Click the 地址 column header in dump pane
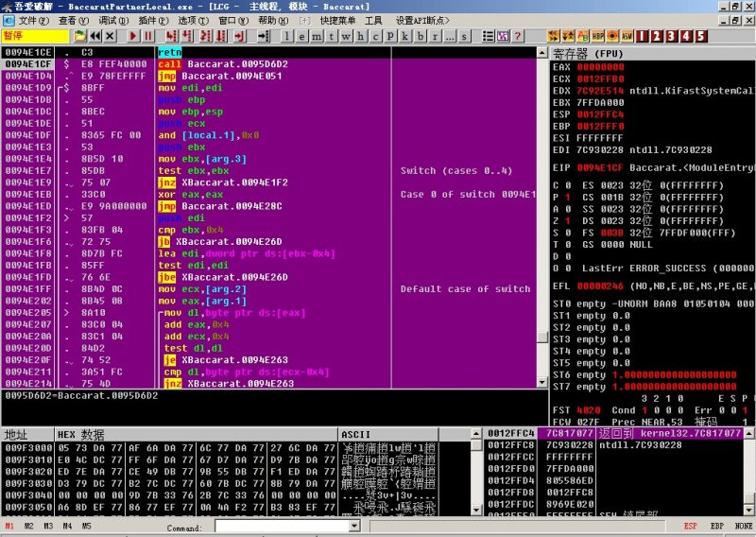The width and height of the screenshot is (756, 537). coord(28,434)
